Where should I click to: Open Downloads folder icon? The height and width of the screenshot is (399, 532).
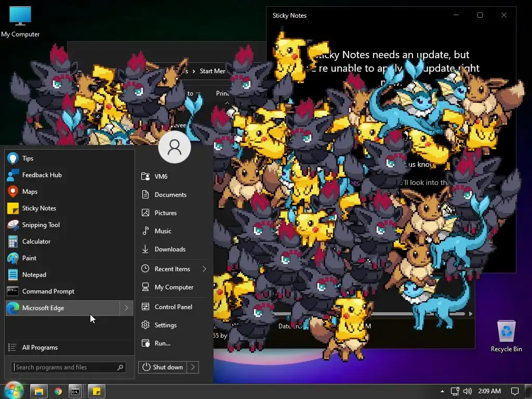click(x=145, y=249)
